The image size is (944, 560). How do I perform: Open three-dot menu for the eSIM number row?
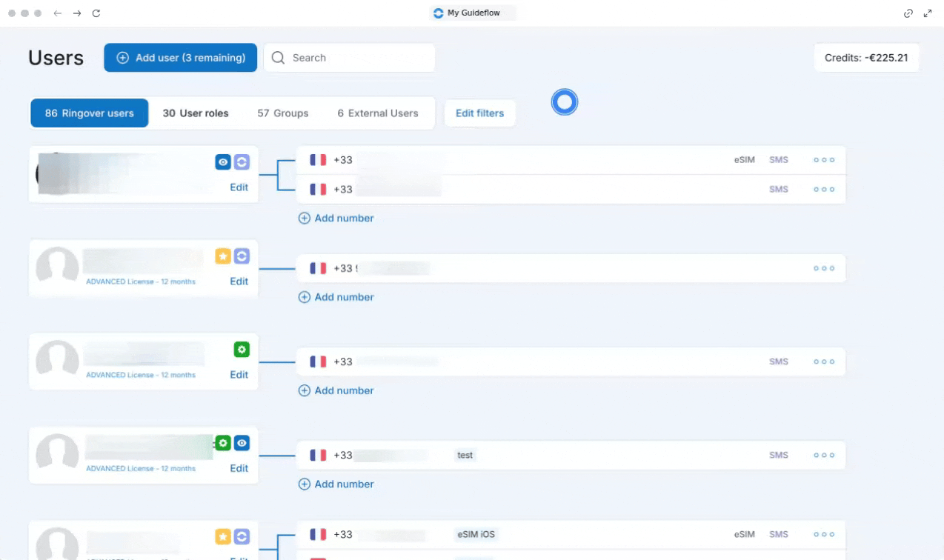tap(824, 160)
